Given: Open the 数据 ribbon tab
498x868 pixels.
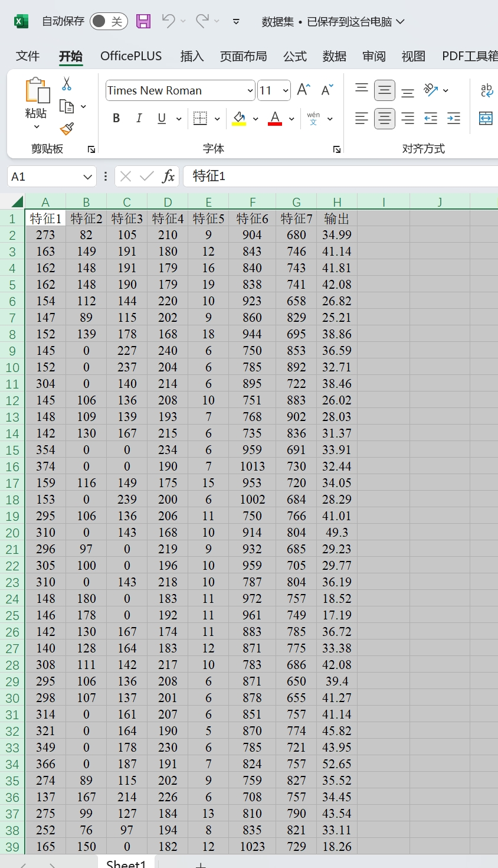Looking at the screenshot, I should (x=335, y=56).
